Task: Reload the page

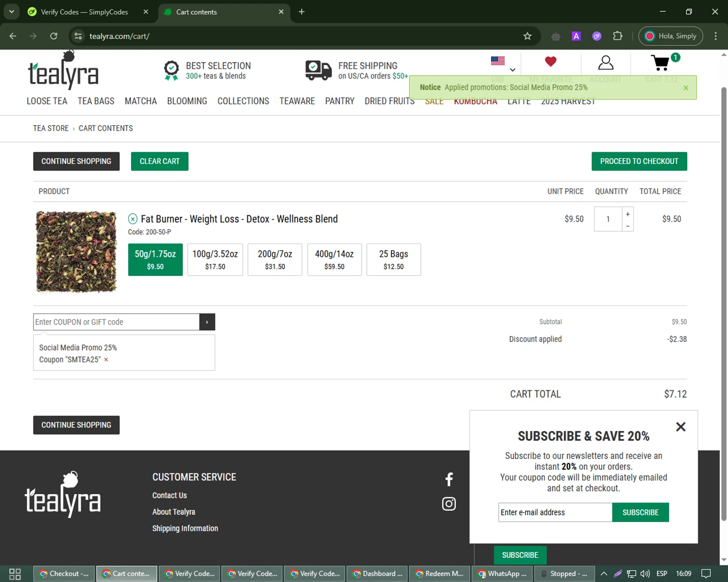Action: [x=54, y=36]
